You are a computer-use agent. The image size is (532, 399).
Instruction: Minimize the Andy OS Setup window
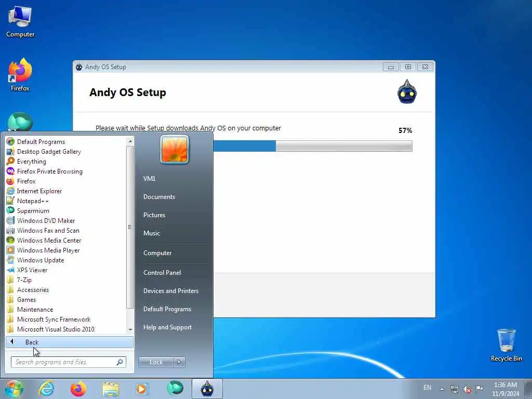tap(391, 67)
